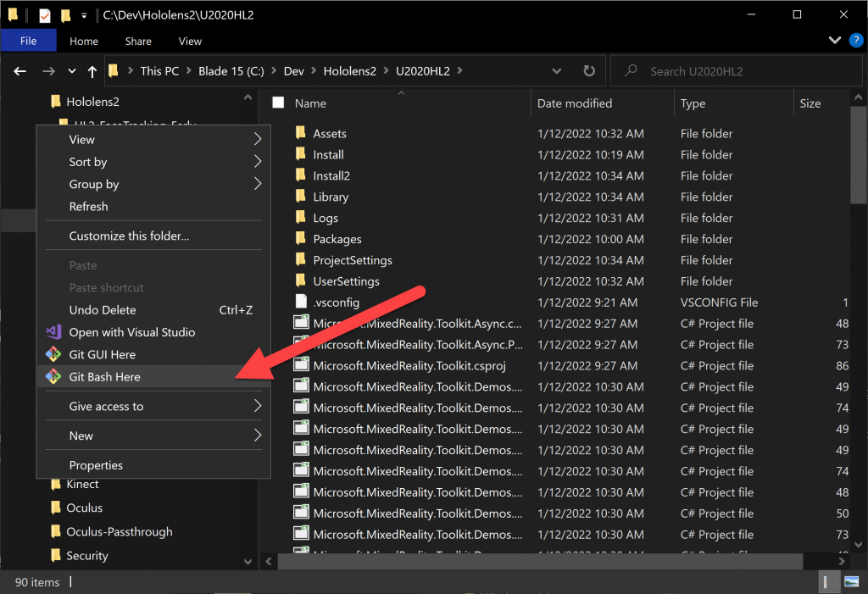Open the recent locations dropdown arrow
The width and height of the screenshot is (868, 594).
tap(72, 71)
